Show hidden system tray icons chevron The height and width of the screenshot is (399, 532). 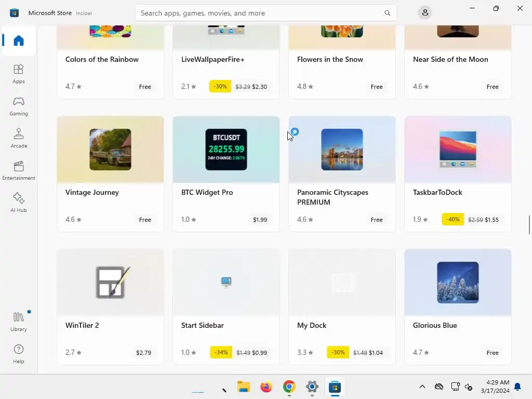422,387
